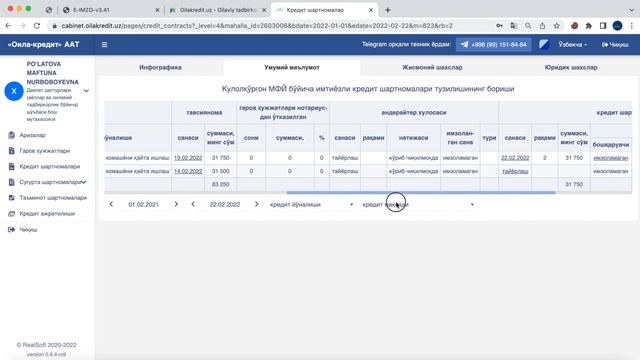Viewport: 640px width, 360px height.
Task: Click the password key icon in address bar
Action: [499, 26]
